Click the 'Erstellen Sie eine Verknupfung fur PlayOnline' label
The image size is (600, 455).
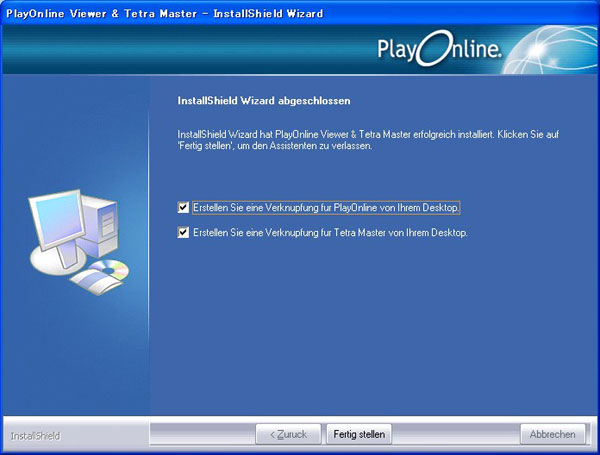[326, 207]
